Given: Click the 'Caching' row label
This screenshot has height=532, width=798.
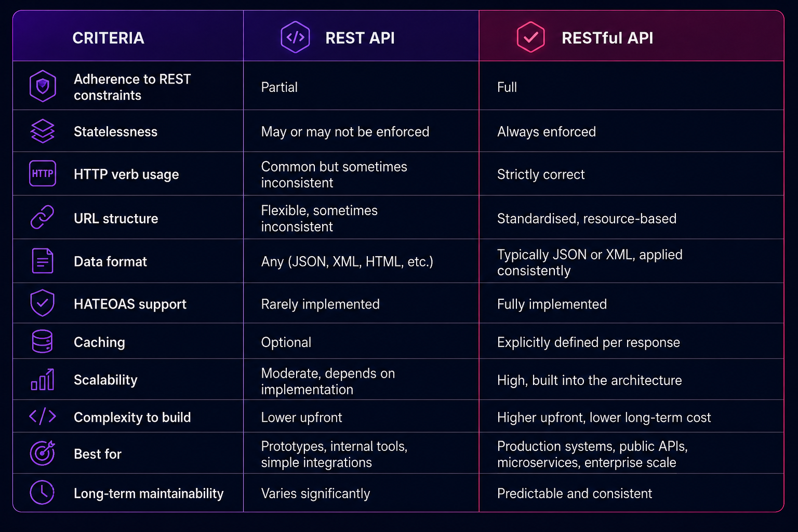Looking at the screenshot, I should point(99,342).
